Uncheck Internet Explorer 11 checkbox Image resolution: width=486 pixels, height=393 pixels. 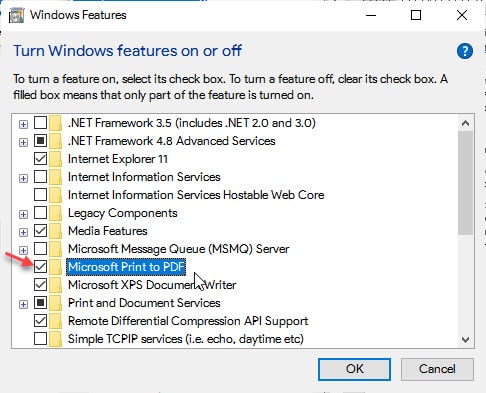click(40, 159)
